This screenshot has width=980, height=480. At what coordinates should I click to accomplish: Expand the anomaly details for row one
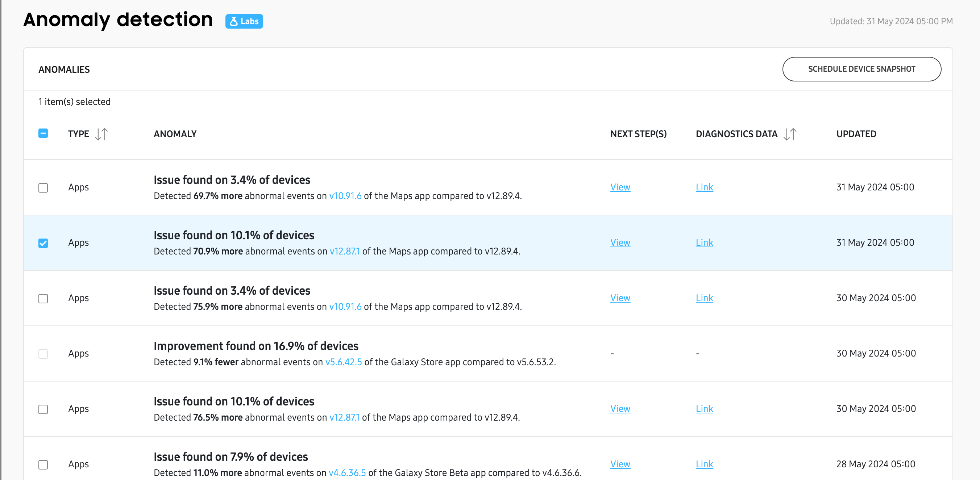pos(232,180)
